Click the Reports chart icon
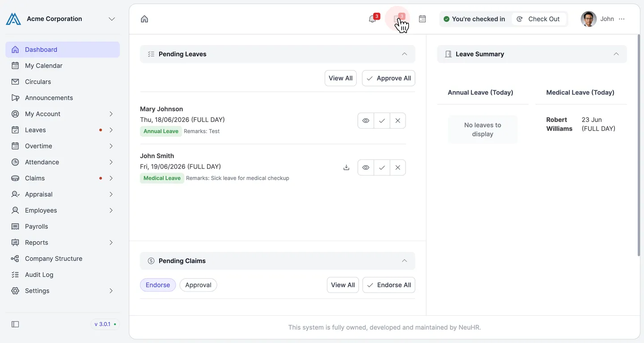This screenshot has width=644, height=343. (15, 243)
